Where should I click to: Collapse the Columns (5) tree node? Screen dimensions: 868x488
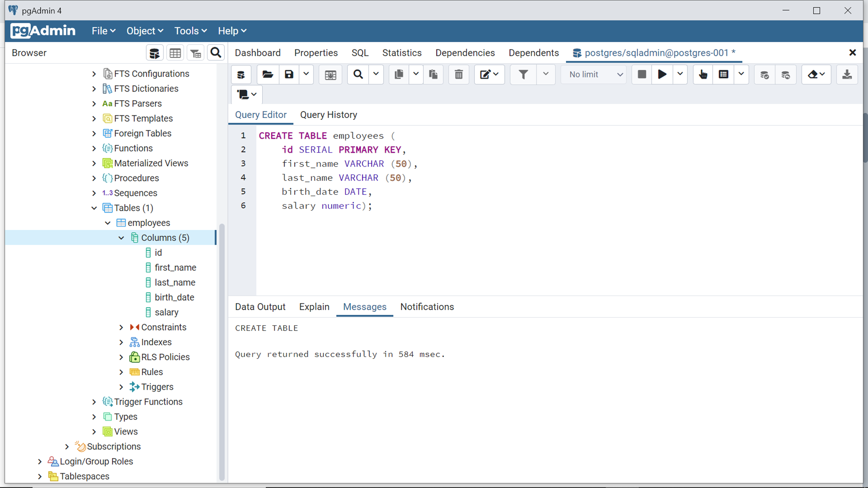(122, 238)
